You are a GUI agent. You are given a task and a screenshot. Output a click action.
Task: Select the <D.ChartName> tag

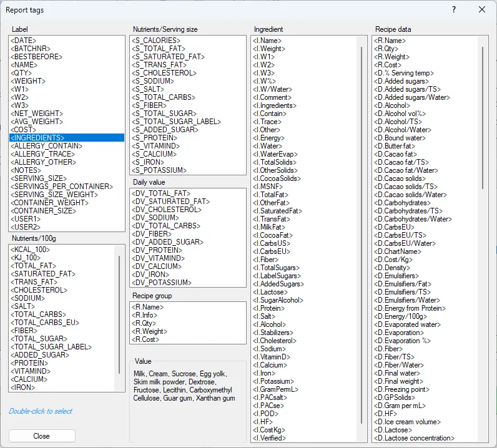398,251
